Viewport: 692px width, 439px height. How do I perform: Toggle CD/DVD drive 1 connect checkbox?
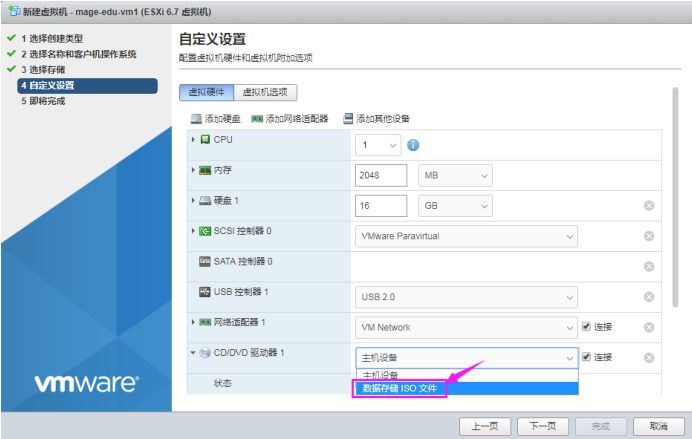coord(586,356)
